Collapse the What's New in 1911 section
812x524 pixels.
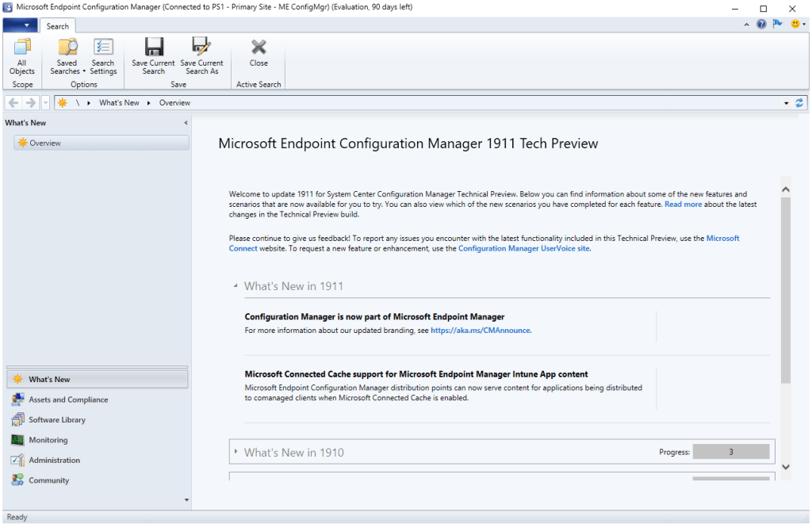(236, 286)
